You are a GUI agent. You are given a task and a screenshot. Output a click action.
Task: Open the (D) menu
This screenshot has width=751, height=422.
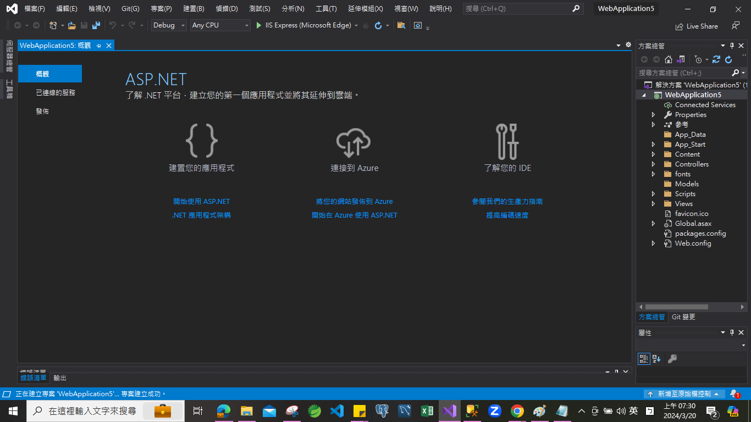click(x=227, y=9)
